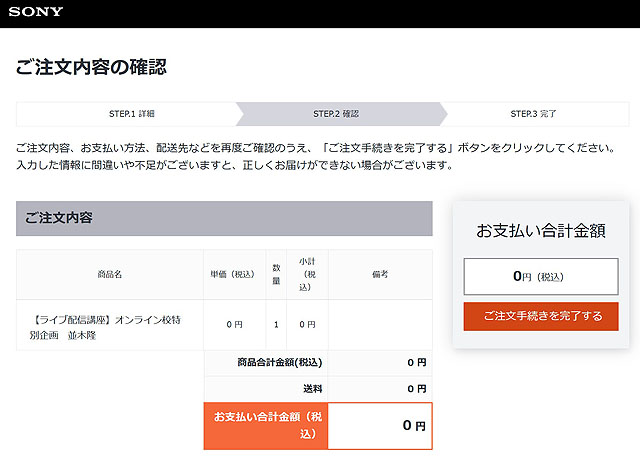Click the ご注文内容の確認 page heading
640x464 pixels.
coord(91,68)
